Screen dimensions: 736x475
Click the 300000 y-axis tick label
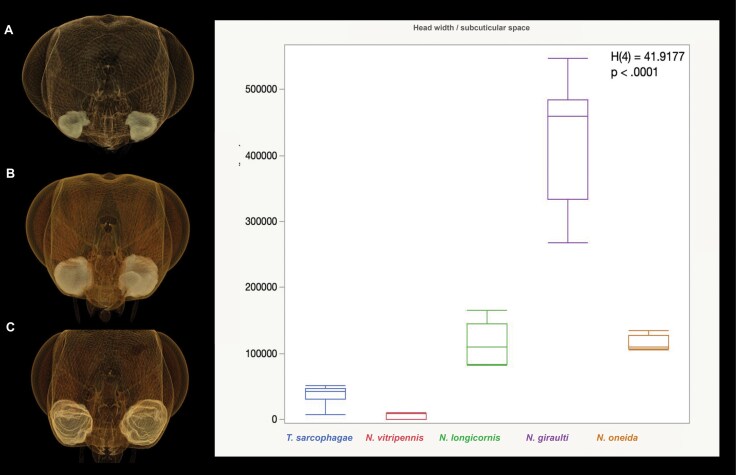pos(261,222)
